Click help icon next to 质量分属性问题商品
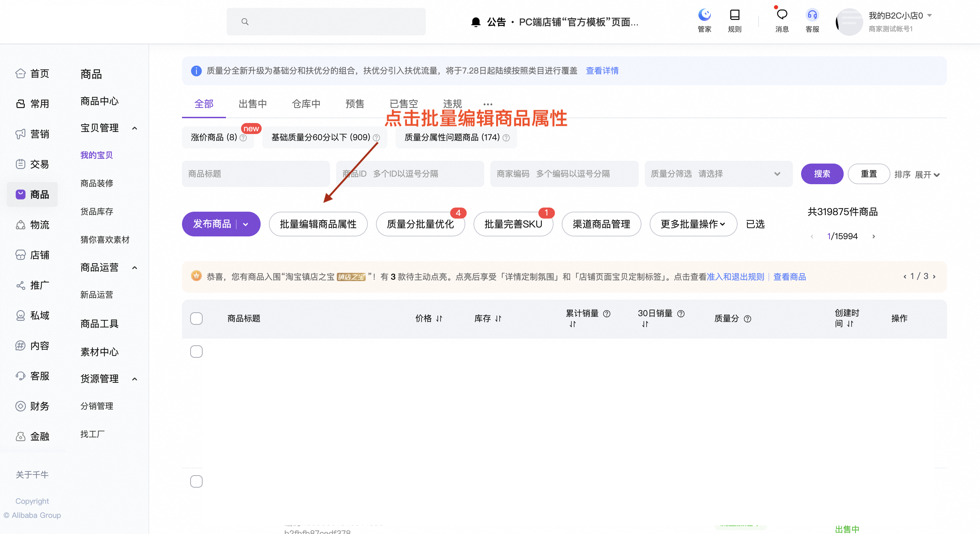The height and width of the screenshot is (534, 980). click(506, 138)
